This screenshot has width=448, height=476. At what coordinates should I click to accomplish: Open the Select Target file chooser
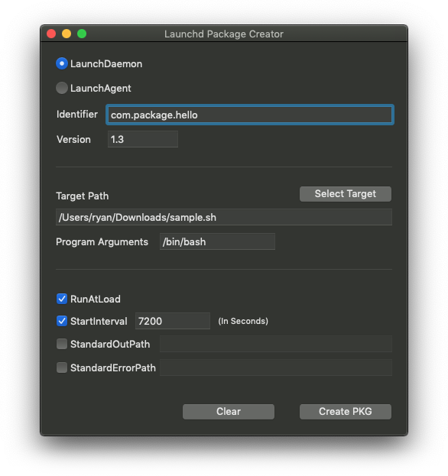click(346, 194)
